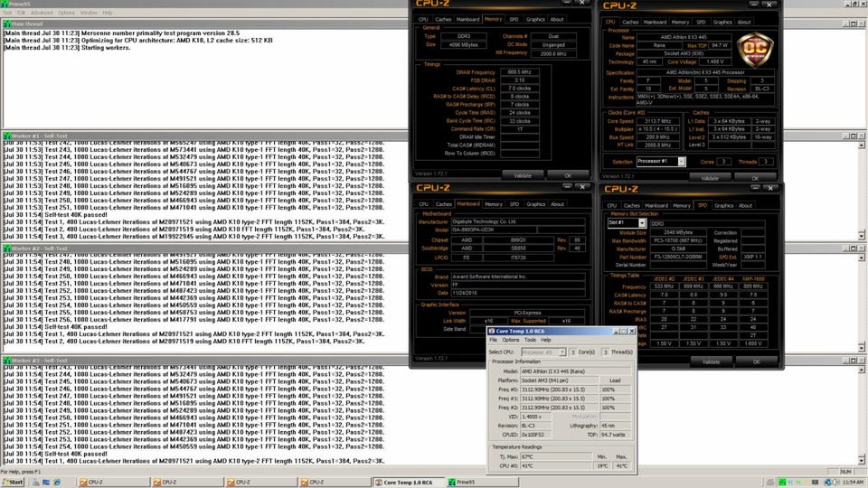Click Validate in the CPU-Z Memory window
868x488 pixels.
pos(522,174)
